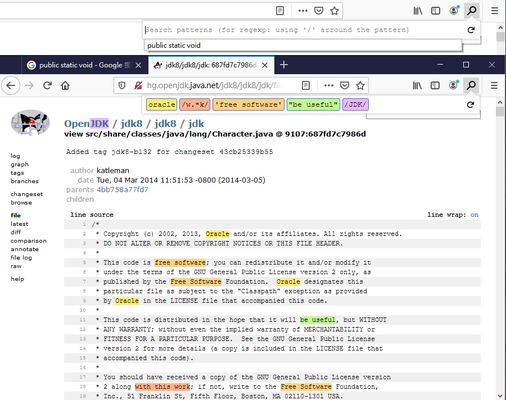
Task: Open the tracking protection shield in address bar
Action: click(x=122, y=86)
